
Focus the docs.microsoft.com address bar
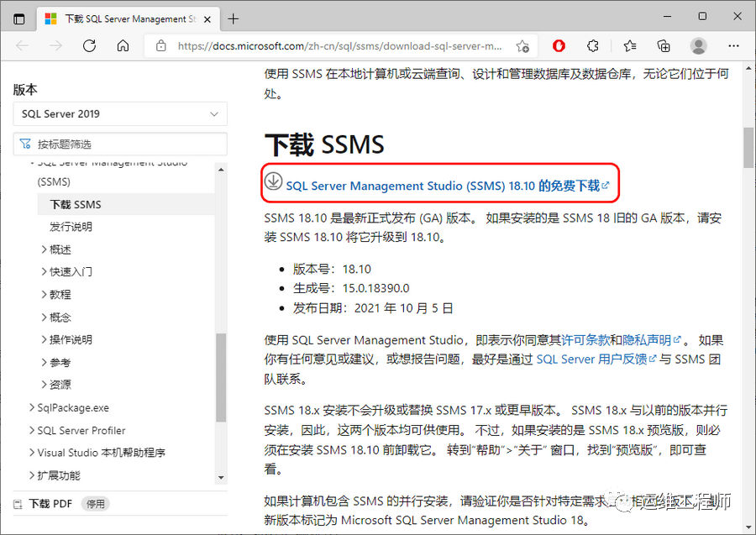click(339, 46)
